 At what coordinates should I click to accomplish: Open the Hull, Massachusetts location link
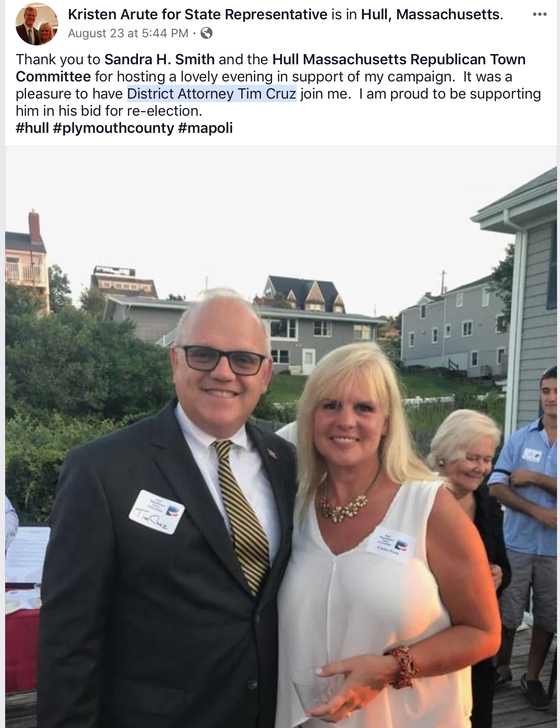(x=431, y=15)
